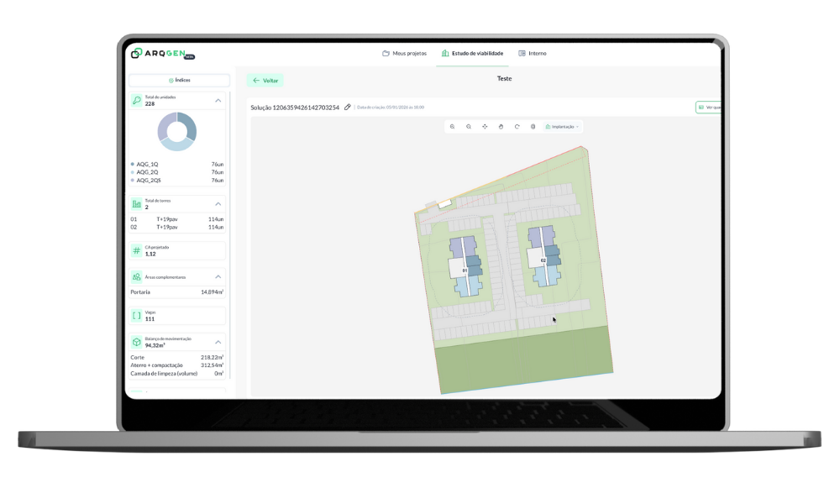Click the Vagas brackets icon
This screenshot has height=504, width=840.
137,316
